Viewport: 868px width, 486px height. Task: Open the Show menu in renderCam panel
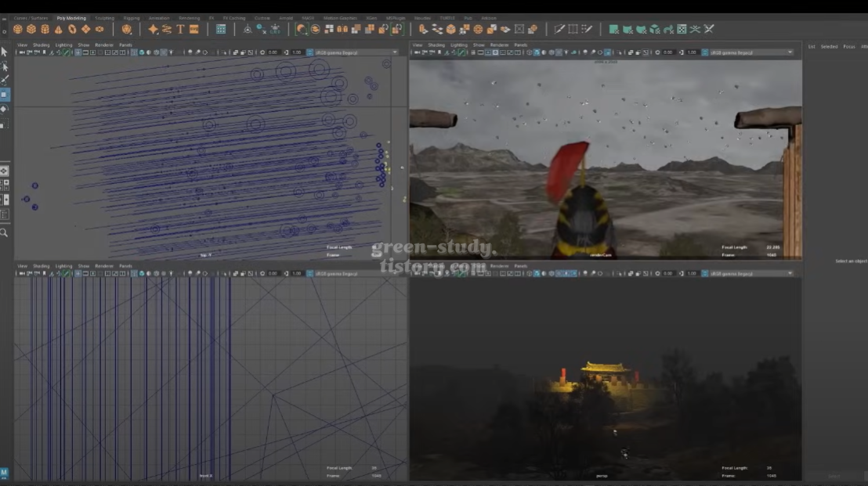coord(479,45)
